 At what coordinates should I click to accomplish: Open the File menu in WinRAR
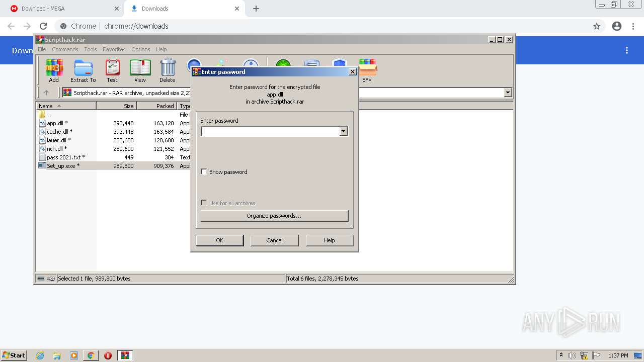tap(42, 49)
